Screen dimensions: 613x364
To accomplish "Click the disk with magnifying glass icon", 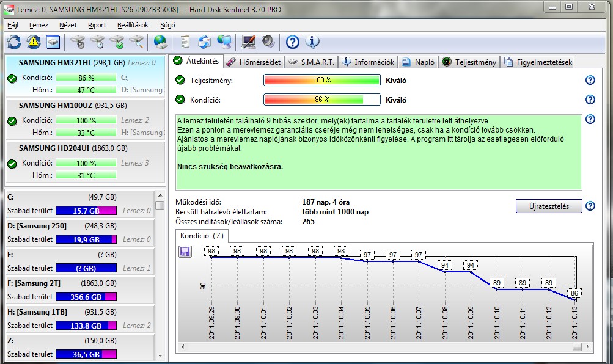I will point(136,42).
